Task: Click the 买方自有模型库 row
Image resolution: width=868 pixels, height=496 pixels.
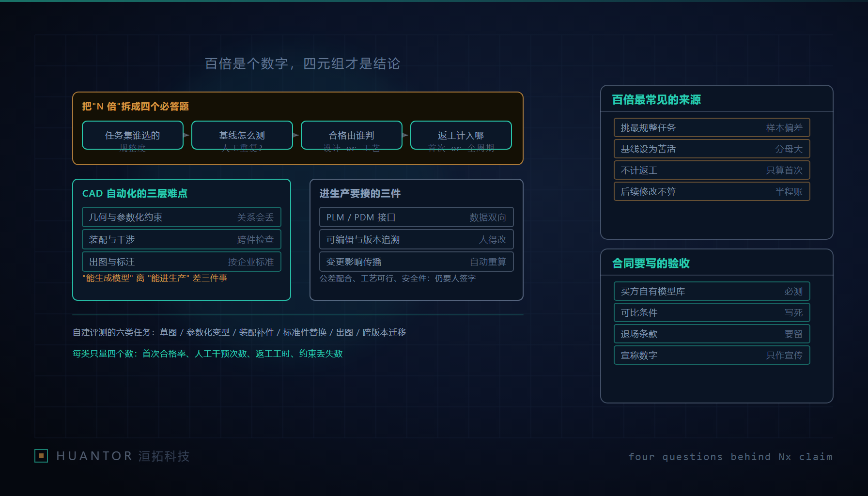Action: coord(712,291)
